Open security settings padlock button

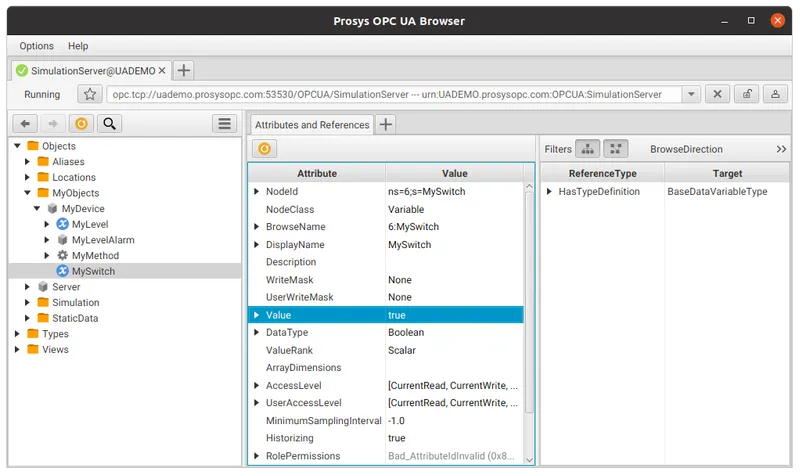pyautogui.click(x=746, y=94)
